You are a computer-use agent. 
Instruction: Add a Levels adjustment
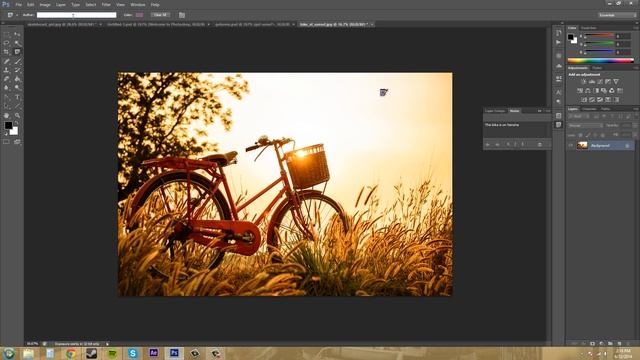592,82
